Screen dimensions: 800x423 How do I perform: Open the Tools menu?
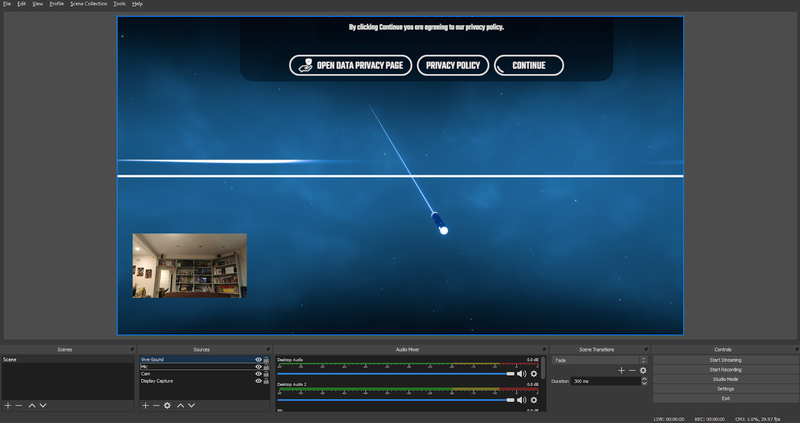119,4
